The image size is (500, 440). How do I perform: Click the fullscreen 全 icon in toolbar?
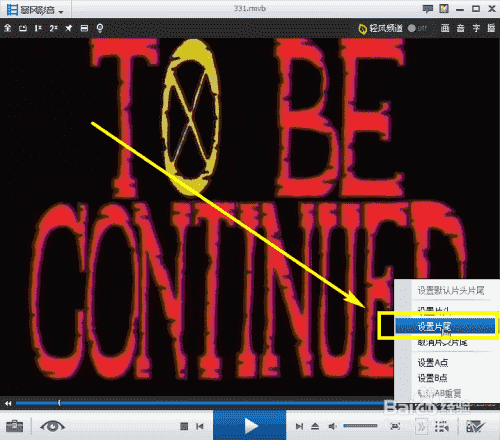click(8, 28)
